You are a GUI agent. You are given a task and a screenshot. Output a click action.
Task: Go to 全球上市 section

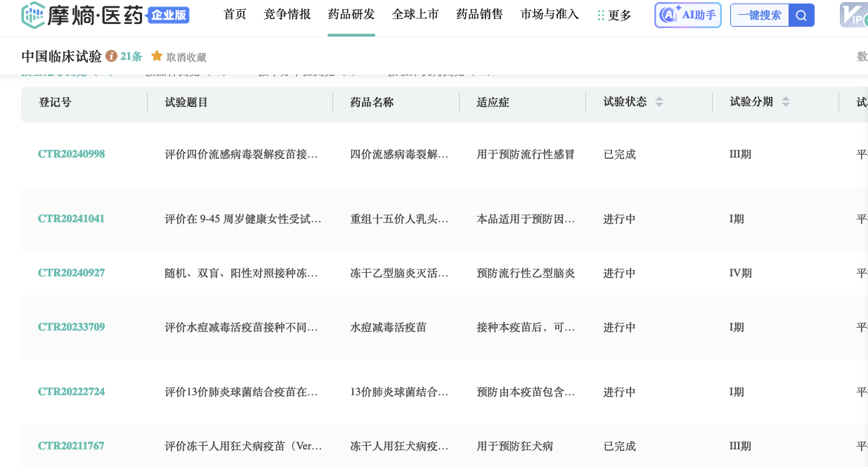point(415,14)
